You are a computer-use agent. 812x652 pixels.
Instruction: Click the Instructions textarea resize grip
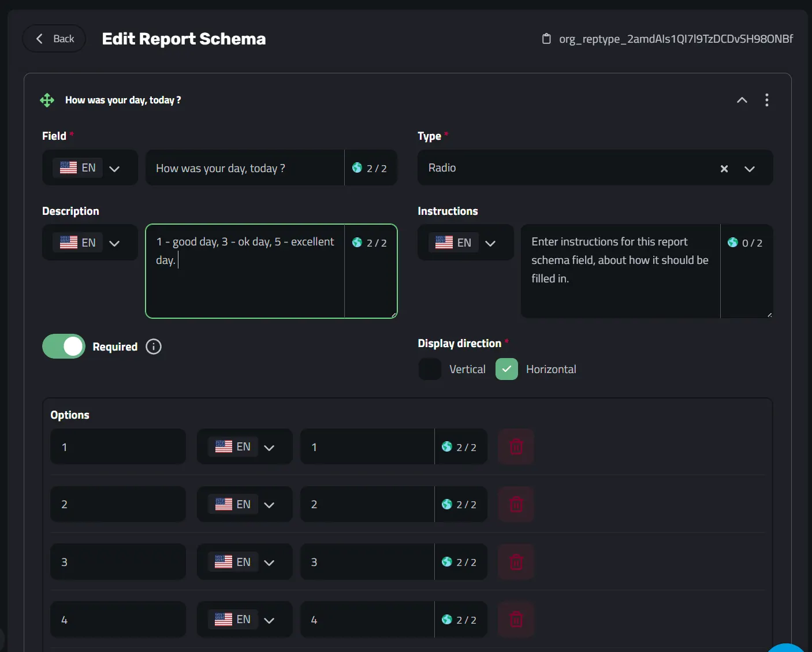(x=769, y=315)
